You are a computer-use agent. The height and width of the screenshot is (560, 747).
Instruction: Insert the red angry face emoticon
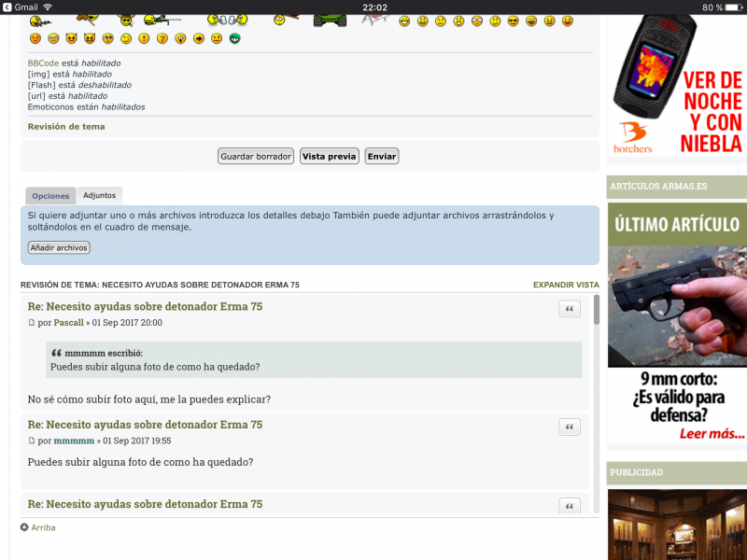[x=35, y=38]
